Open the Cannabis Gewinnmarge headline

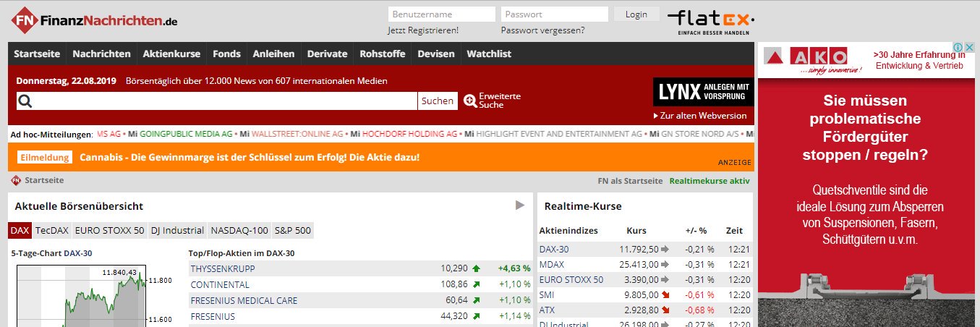point(250,157)
